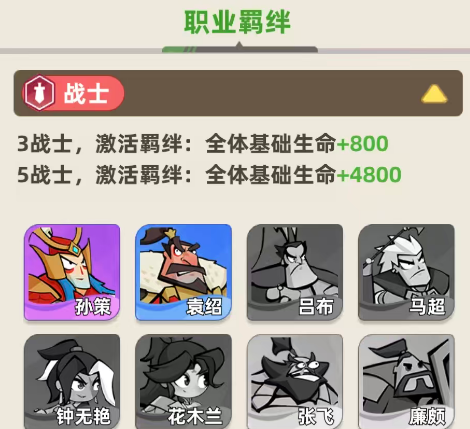Screen dimensions: 470x429
Task: Tap the 3战士 bond description line
Action: point(203,144)
